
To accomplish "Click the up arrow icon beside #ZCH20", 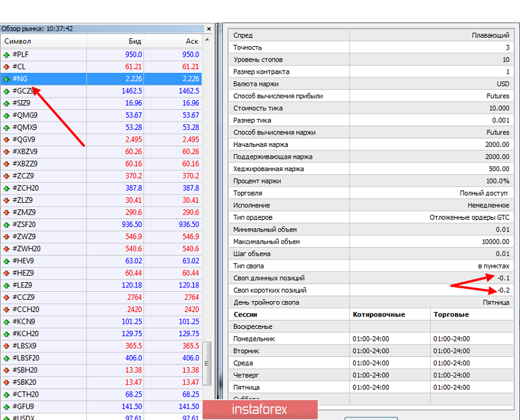I will click(x=6, y=189).
